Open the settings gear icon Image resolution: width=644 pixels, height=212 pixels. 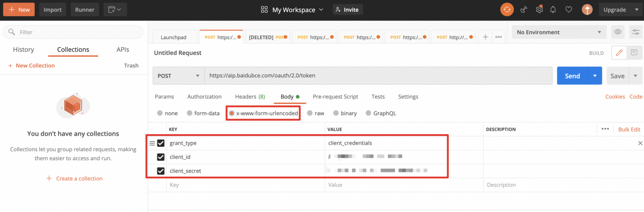(539, 9)
